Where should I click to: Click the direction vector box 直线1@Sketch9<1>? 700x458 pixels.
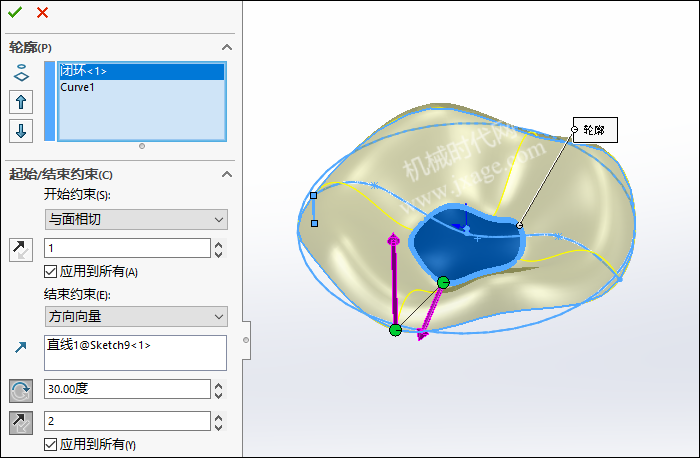[x=135, y=353]
